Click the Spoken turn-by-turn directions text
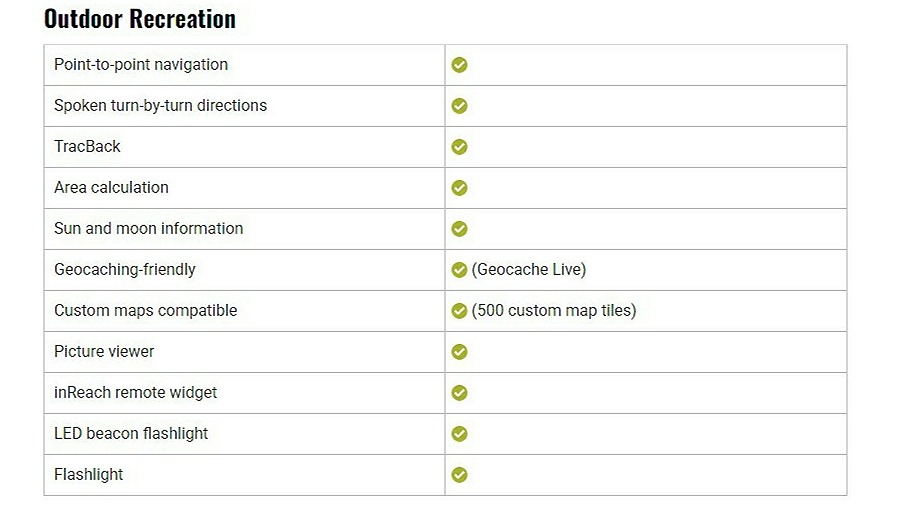897x525 pixels. point(160,106)
